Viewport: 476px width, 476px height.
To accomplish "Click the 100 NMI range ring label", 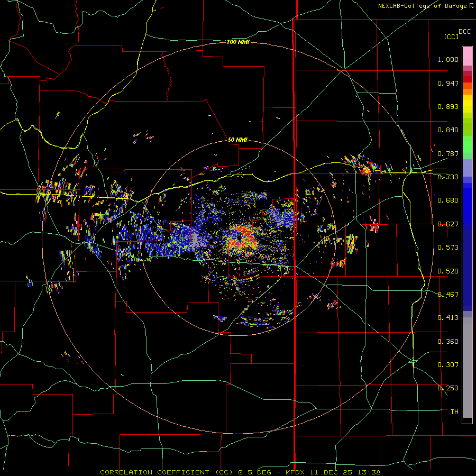I will click(x=238, y=42).
